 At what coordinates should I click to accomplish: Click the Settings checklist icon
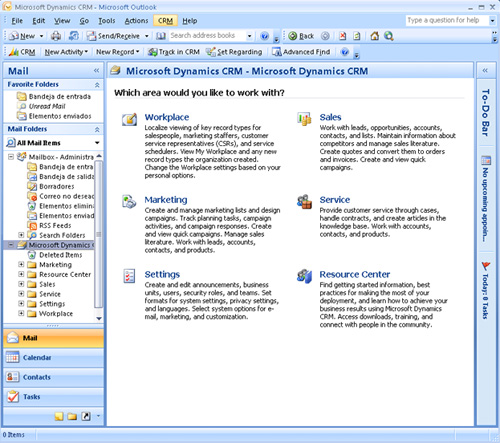[129, 276]
